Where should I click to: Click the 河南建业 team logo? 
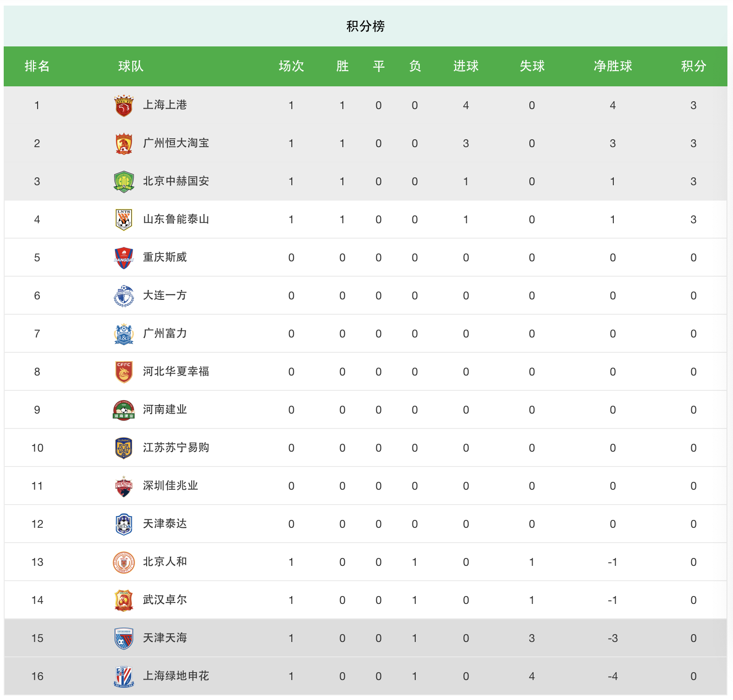[x=124, y=410]
